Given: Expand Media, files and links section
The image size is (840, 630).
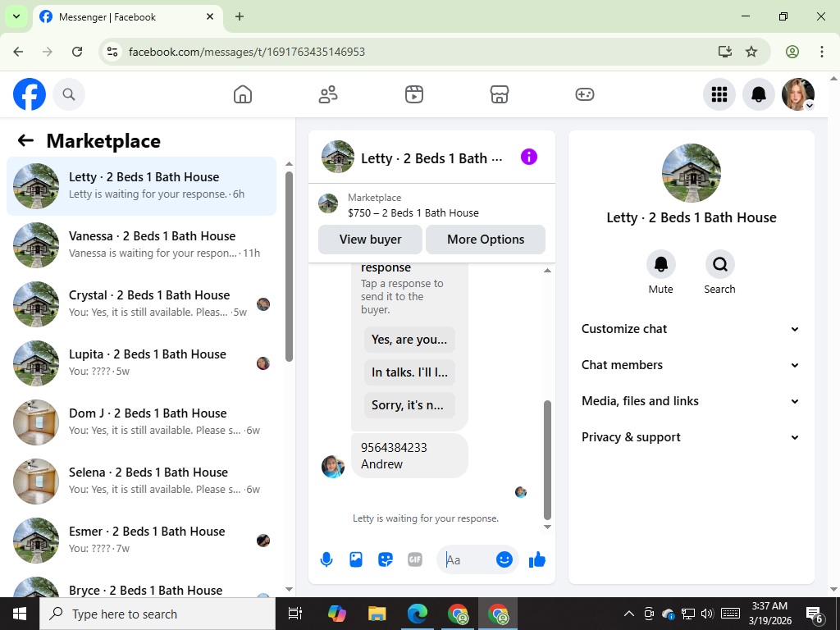Looking at the screenshot, I should 691,401.
